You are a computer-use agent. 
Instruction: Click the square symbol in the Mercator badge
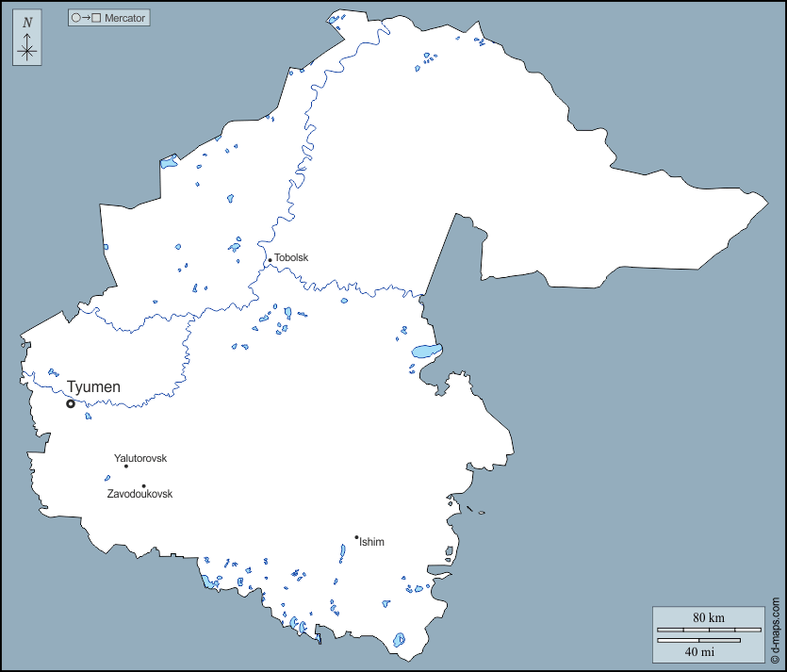pyautogui.click(x=96, y=18)
